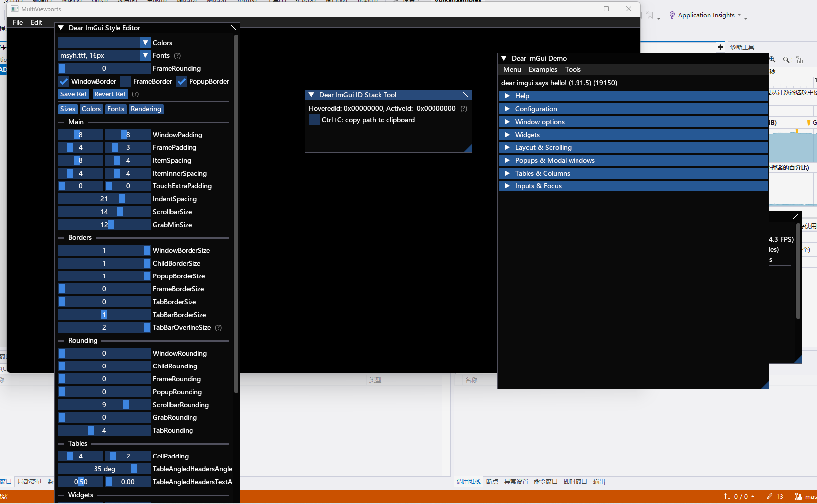
Task: Switch to the Rendering tab
Action: coord(146,109)
